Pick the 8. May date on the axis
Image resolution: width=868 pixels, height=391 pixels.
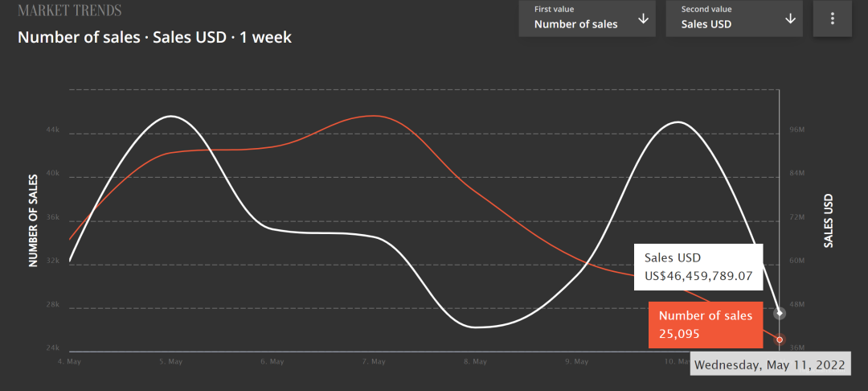(x=475, y=362)
